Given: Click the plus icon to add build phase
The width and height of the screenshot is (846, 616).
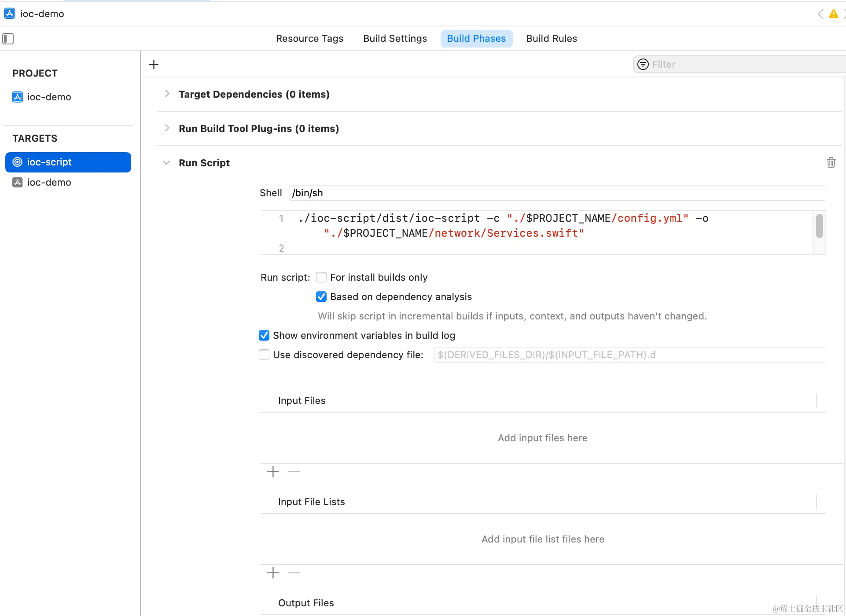Looking at the screenshot, I should tap(154, 65).
